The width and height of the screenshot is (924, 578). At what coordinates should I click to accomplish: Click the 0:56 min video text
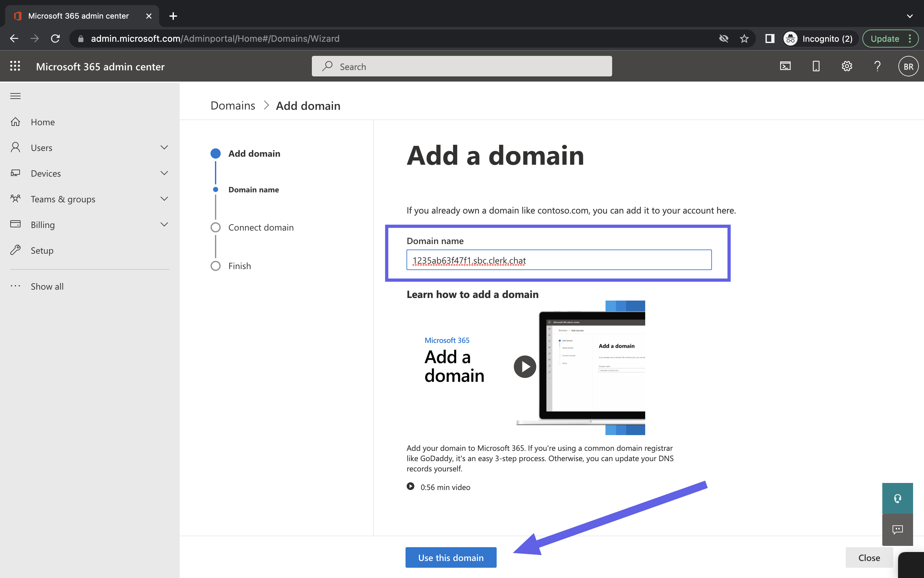(445, 487)
